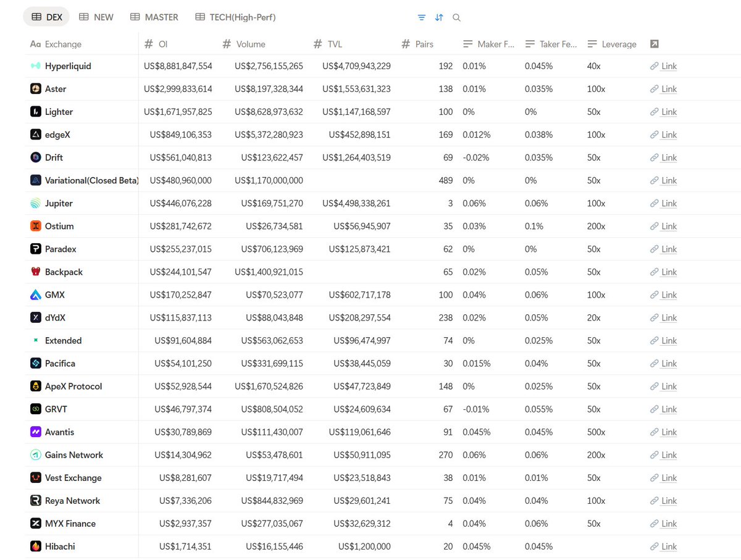Follow the Link in the Jupiter row

coord(664,203)
